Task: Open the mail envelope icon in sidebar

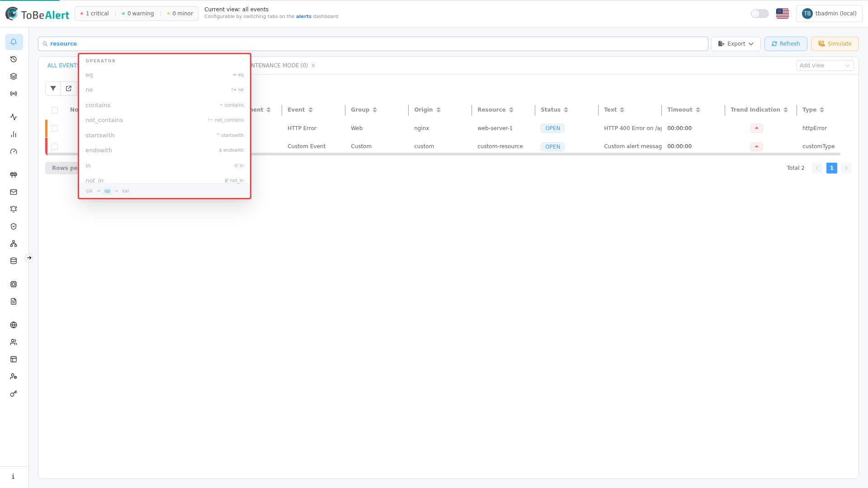Action: click(x=14, y=192)
